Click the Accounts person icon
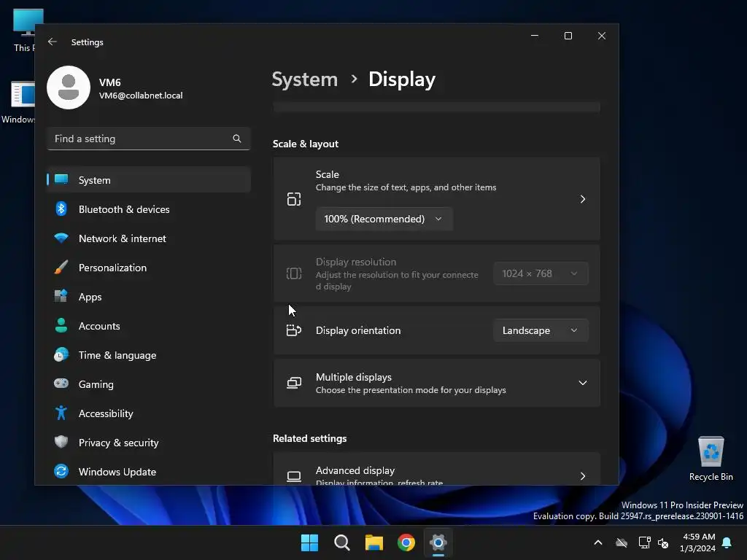The image size is (747, 560). [61, 325]
